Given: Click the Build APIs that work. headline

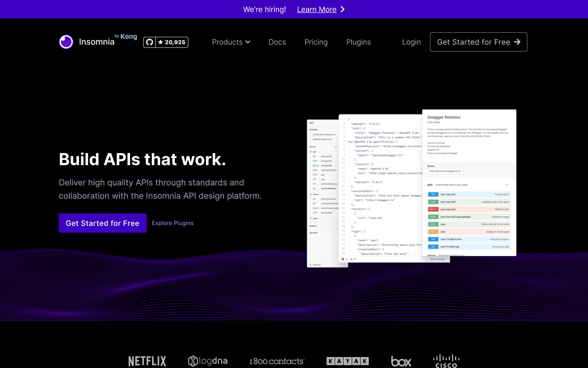Looking at the screenshot, I should (142, 159).
